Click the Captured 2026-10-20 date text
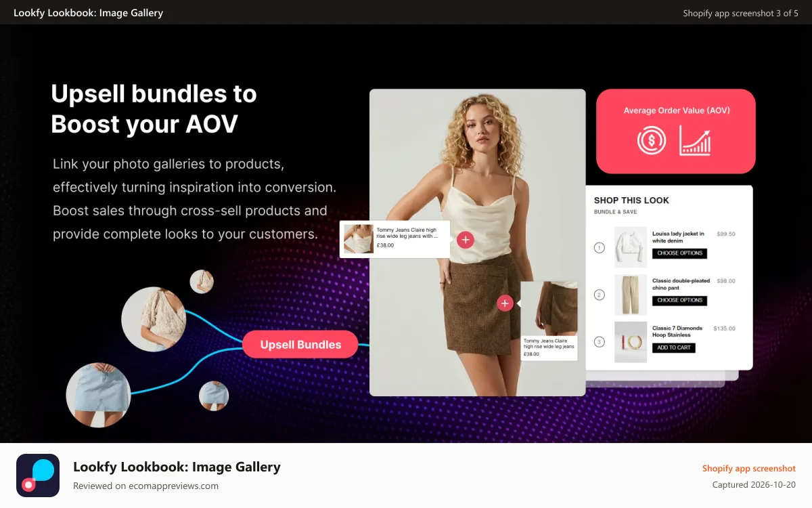812x508 pixels. point(754,485)
